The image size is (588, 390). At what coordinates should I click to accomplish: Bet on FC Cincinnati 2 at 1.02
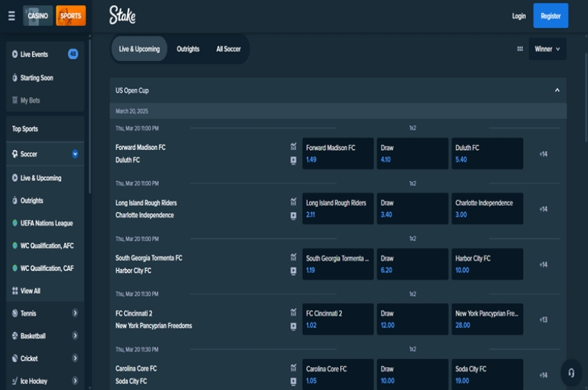click(x=338, y=319)
